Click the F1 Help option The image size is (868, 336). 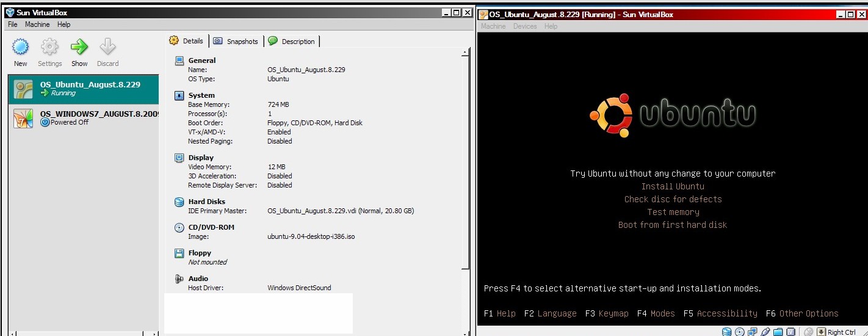tap(500, 313)
